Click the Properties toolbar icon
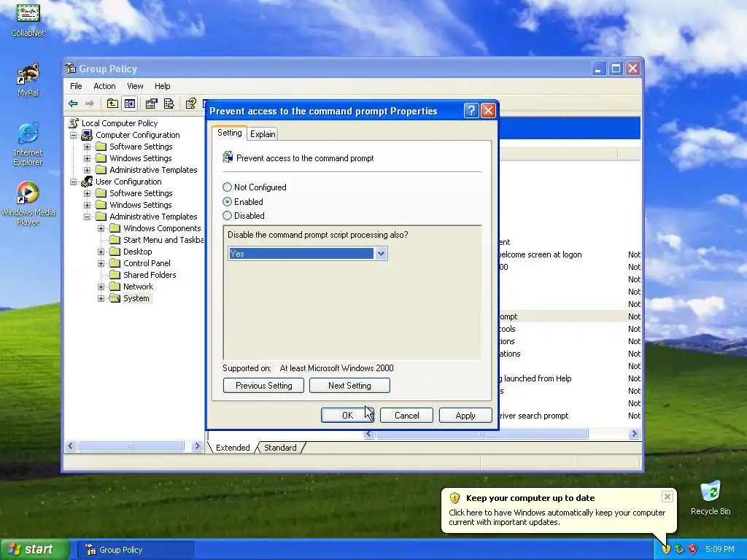 point(152,104)
